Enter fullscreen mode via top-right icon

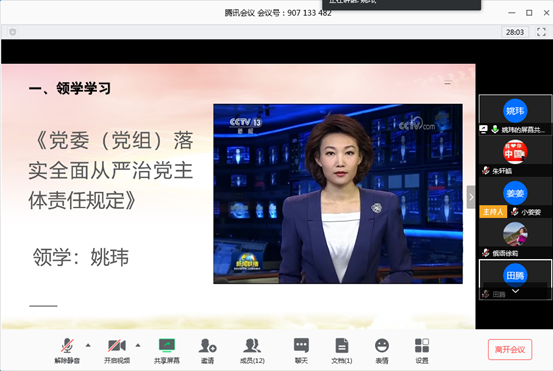coord(541,32)
